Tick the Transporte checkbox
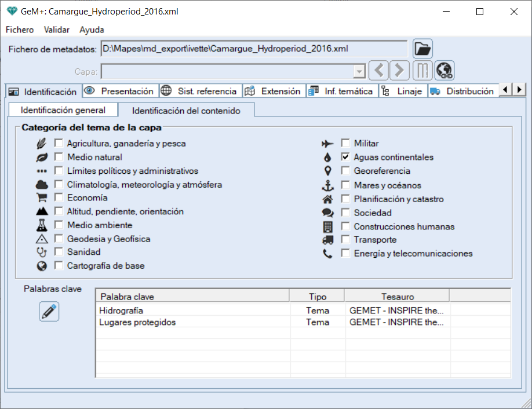532x409 pixels. click(x=345, y=240)
